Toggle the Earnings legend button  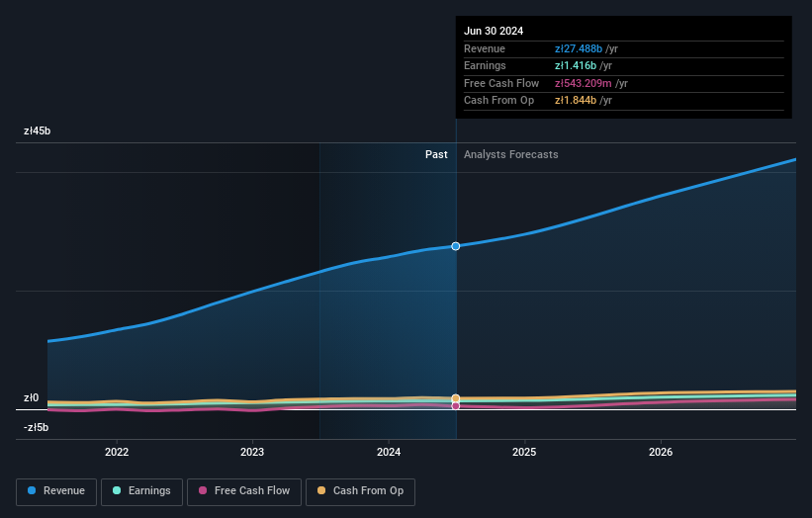pos(141,491)
